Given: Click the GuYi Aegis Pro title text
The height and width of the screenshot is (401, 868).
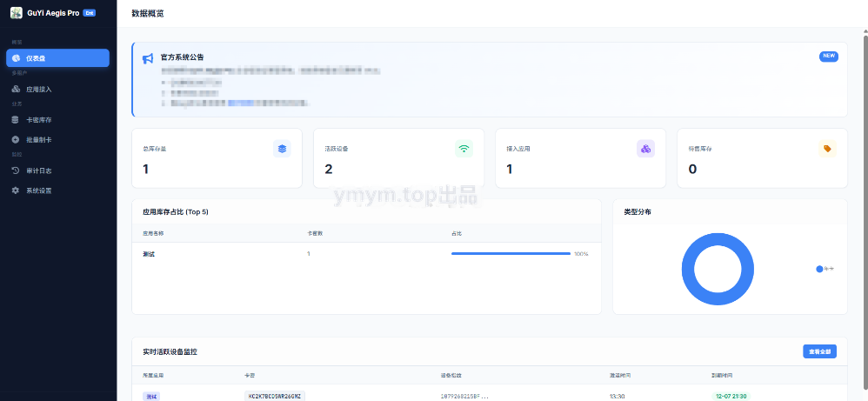Looking at the screenshot, I should 53,13.
